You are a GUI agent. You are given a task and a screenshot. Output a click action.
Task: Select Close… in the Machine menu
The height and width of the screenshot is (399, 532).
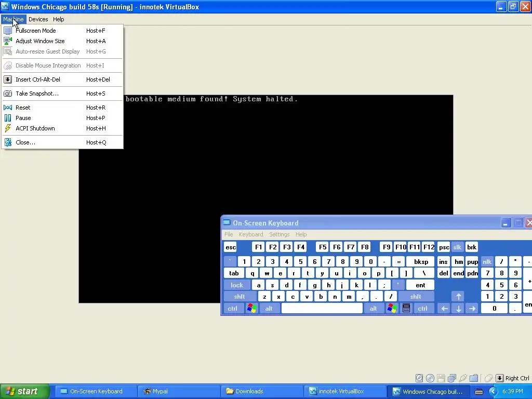(62, 142)
